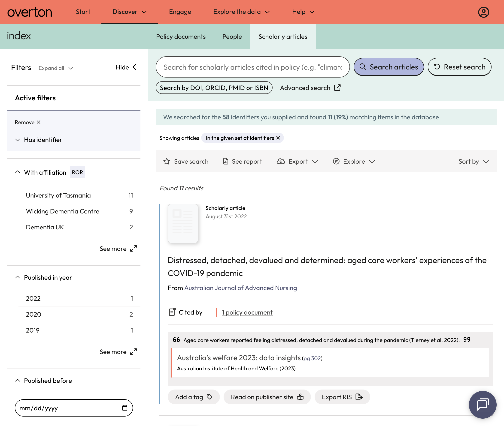504x426 pixels.
Task: Click the Export RIS arrow icon
Action: pos(359,397)
